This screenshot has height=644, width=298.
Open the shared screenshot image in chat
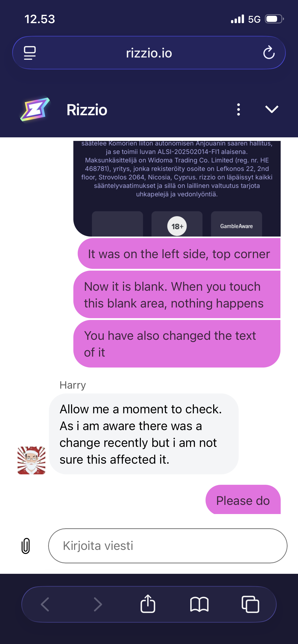click(177, 188)
